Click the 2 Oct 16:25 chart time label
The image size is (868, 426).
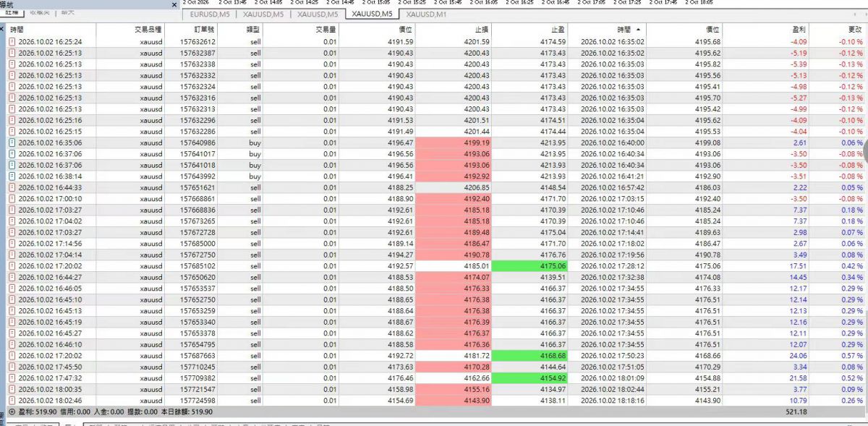click(519, 3)
